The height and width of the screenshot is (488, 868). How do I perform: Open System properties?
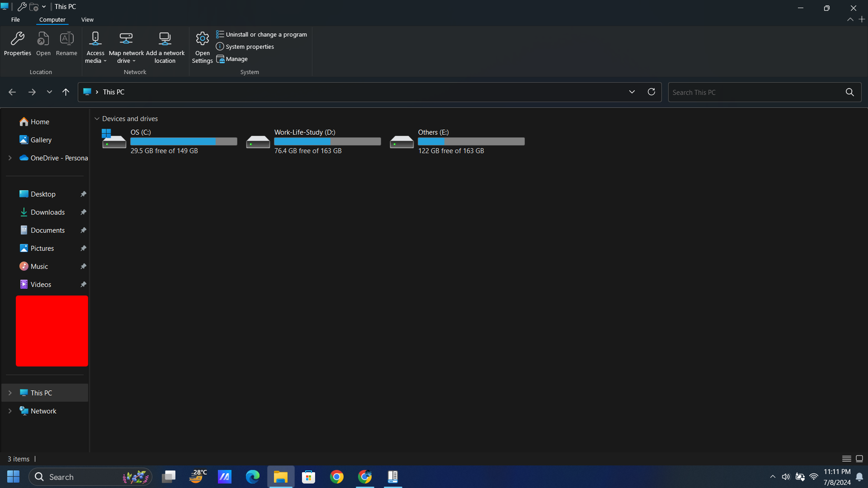pos(245,46)
